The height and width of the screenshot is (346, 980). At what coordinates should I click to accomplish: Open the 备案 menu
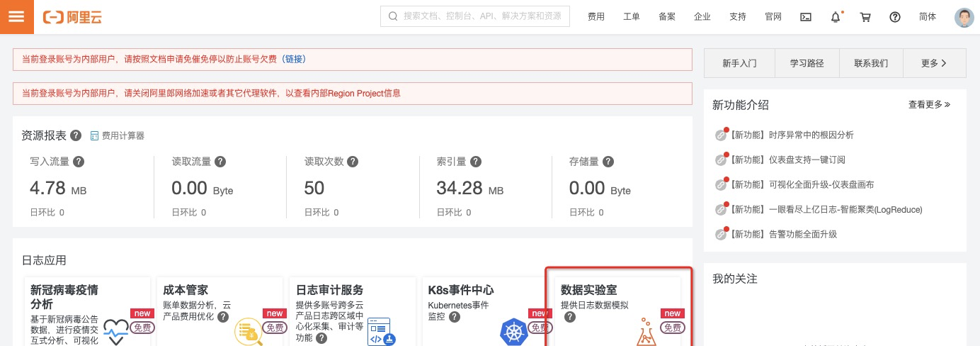[x=667, y=17]
